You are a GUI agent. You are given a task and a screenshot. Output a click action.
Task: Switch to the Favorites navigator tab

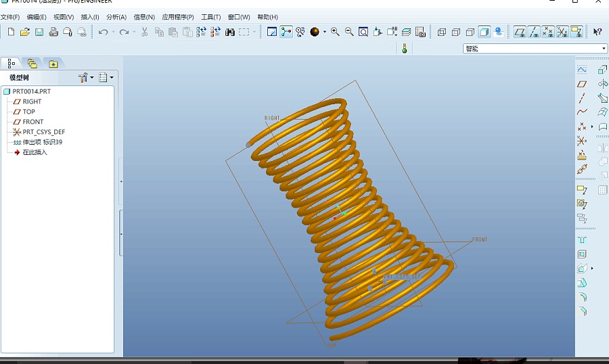click(x=53, y=64)
